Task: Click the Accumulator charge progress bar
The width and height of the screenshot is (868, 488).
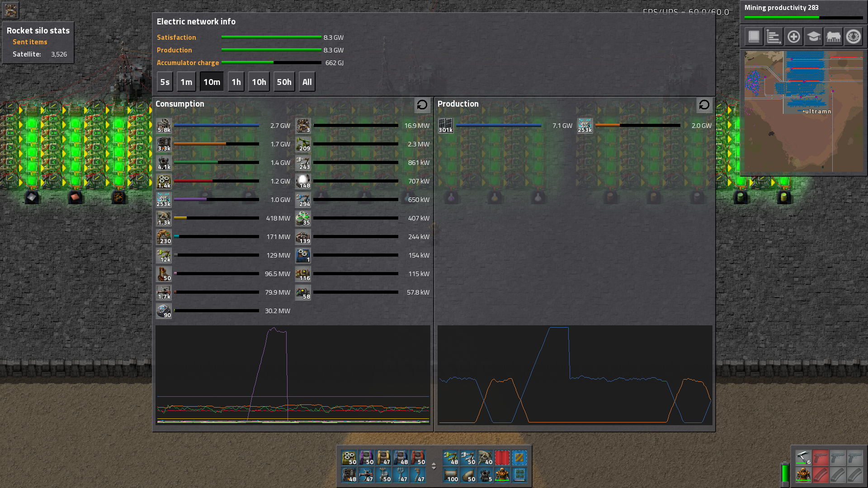Action: click(x=271, y=63)
